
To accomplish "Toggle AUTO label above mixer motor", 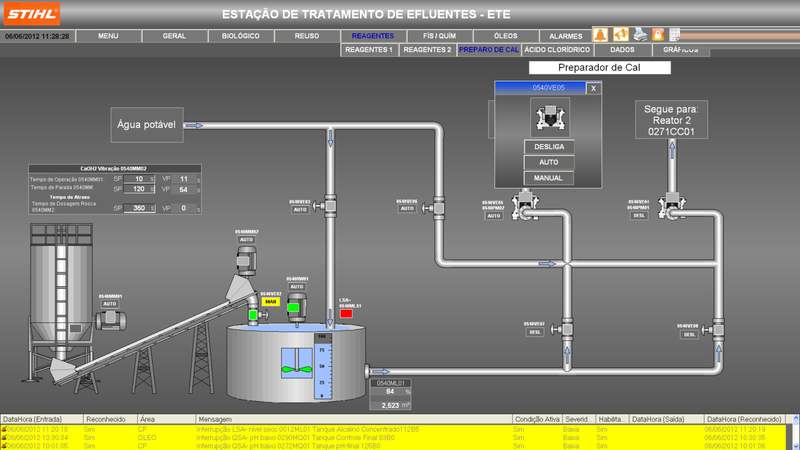I will [x=297, y=287].
